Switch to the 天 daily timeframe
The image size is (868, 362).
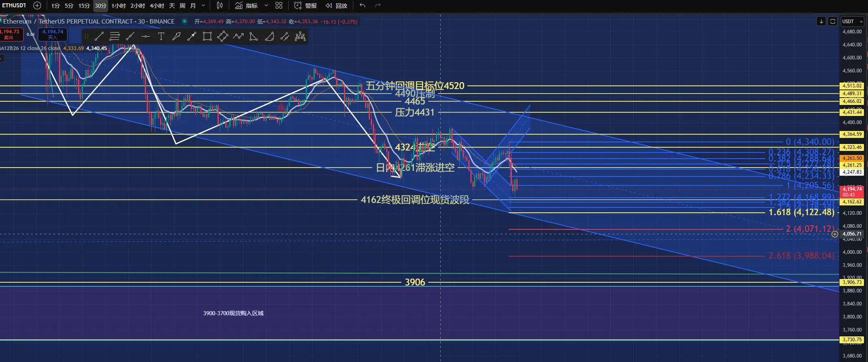pos(172,6)
